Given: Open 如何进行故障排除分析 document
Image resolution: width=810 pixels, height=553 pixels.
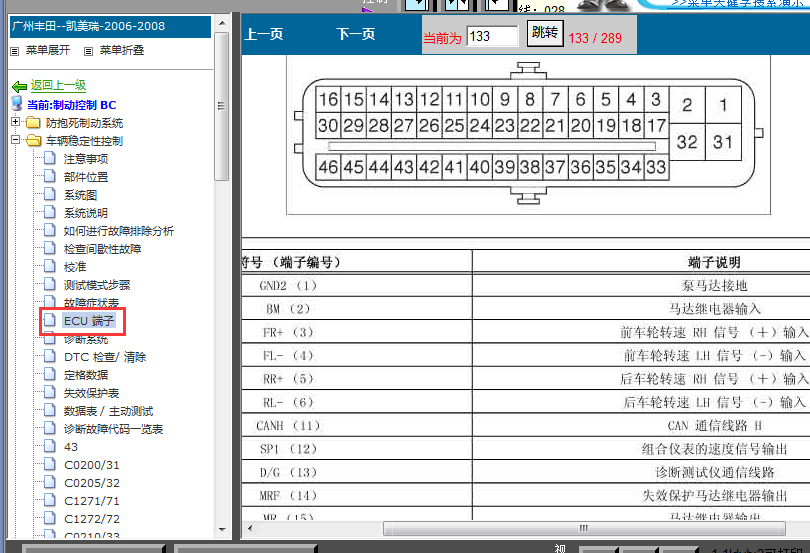Looking at the screenshot, I should pyautogui.click(x=119, y=231).
